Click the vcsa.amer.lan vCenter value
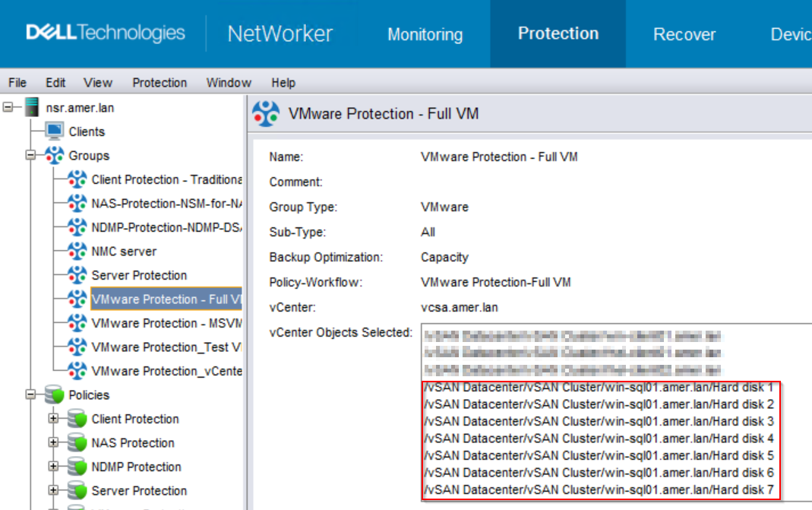The width and height of the screenshot is (812, 510). click(x=460, y=307)
